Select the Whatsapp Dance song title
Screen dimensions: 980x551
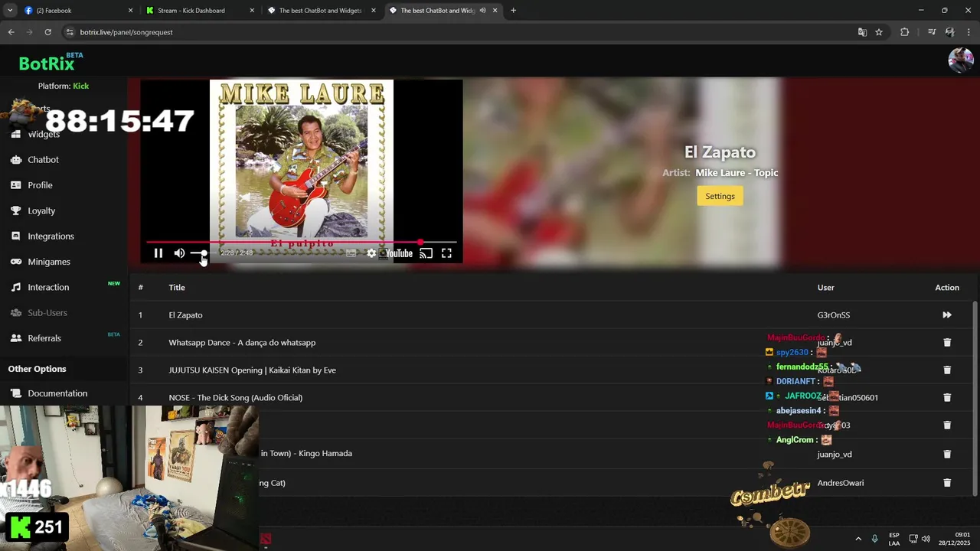point(242,342)
